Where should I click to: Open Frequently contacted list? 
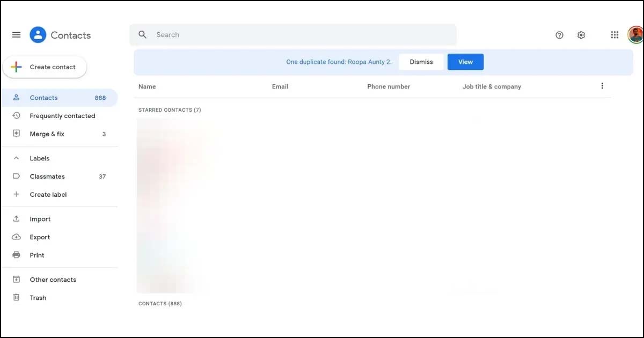point(59,116)
